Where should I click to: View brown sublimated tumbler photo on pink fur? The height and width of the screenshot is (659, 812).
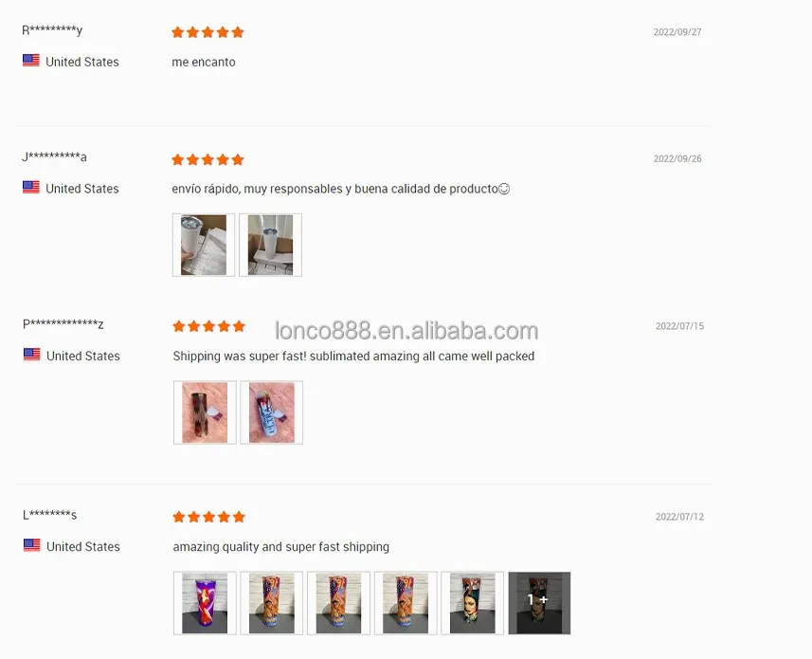[x=205, y=412]
